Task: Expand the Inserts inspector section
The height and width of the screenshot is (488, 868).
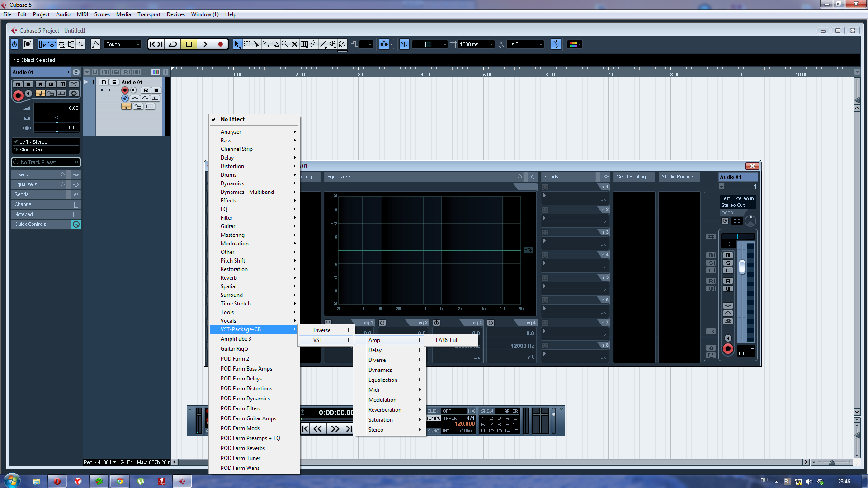Action: coord(22,174)
